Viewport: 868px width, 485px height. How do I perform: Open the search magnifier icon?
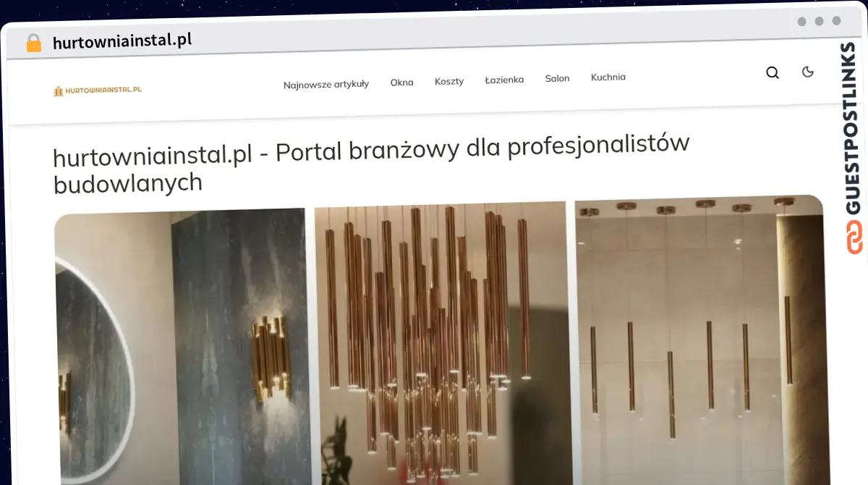[x=773, y=72]
